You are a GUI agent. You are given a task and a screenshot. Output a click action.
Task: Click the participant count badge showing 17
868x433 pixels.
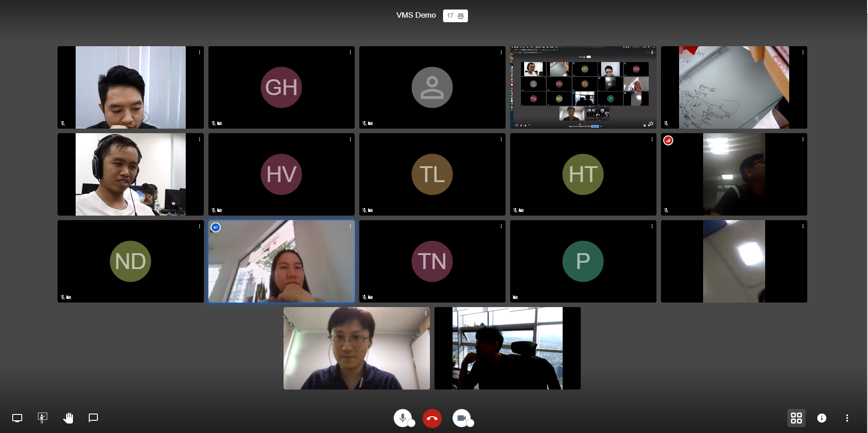coord(455,16)
